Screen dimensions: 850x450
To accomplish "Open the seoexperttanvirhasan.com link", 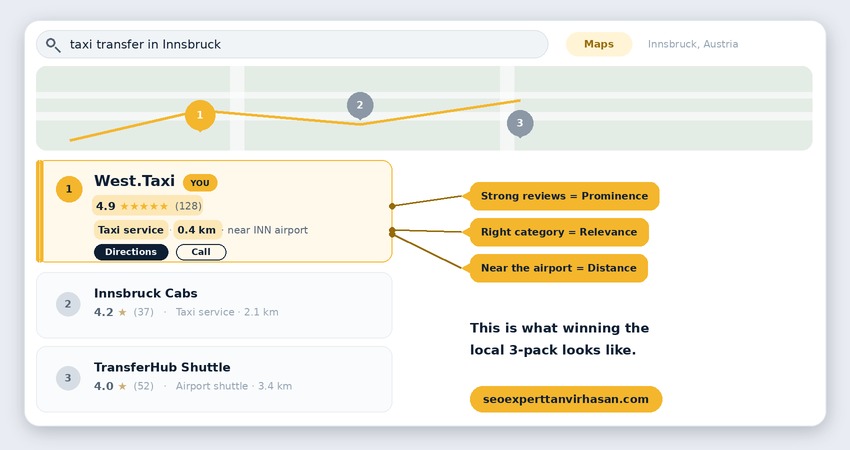I will pos(566,399).
